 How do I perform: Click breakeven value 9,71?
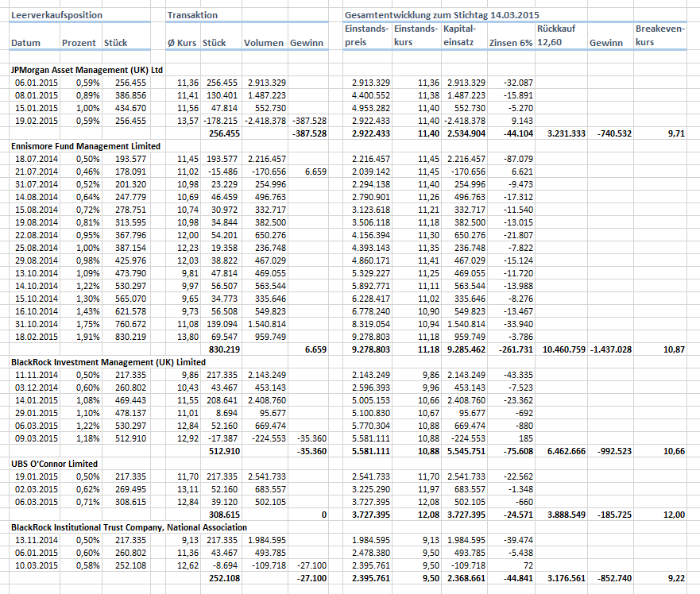tap(676, 133)
